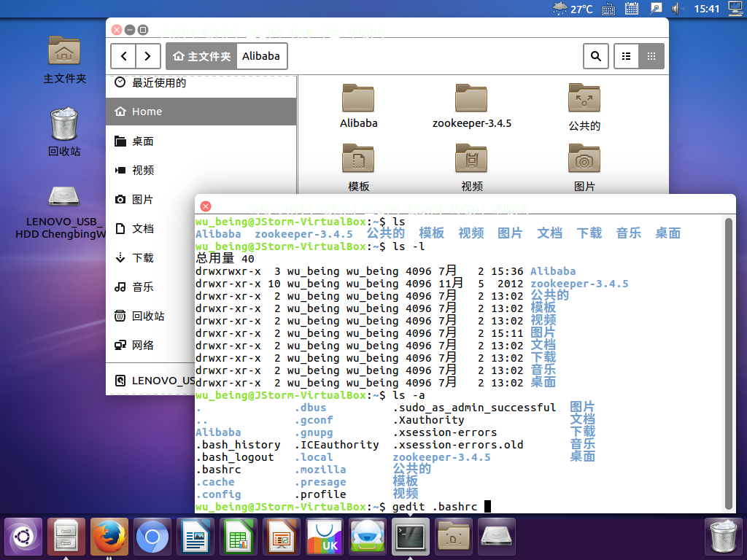Switch file manager to list view

coord(626,56)
